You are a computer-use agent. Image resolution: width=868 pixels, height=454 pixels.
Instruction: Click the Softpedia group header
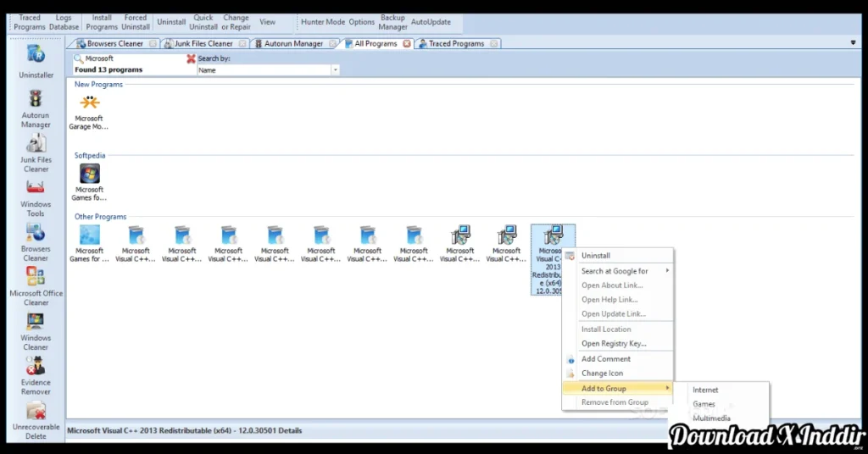coord(90,155)
